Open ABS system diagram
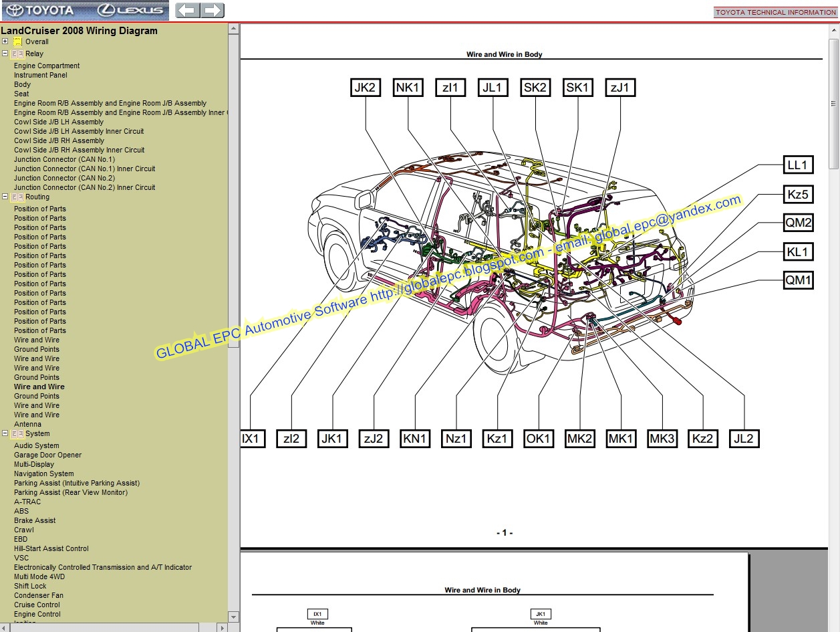 click(x=21, y=511)
